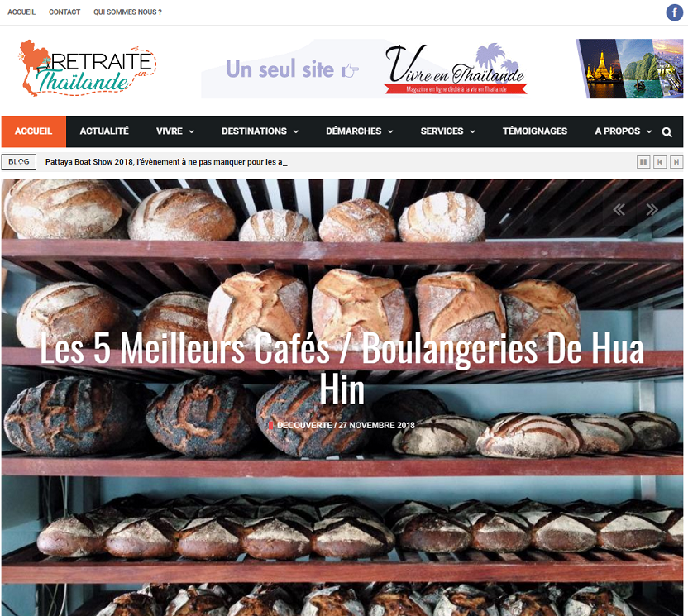Advance to next slider image

pyautogui.click(x=652, y=209)
